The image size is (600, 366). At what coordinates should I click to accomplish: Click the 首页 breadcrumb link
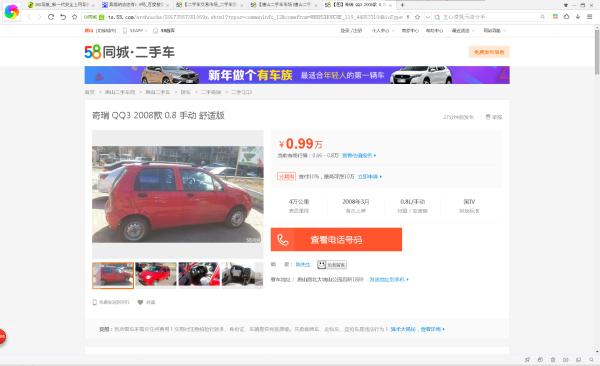click(90, 92)
